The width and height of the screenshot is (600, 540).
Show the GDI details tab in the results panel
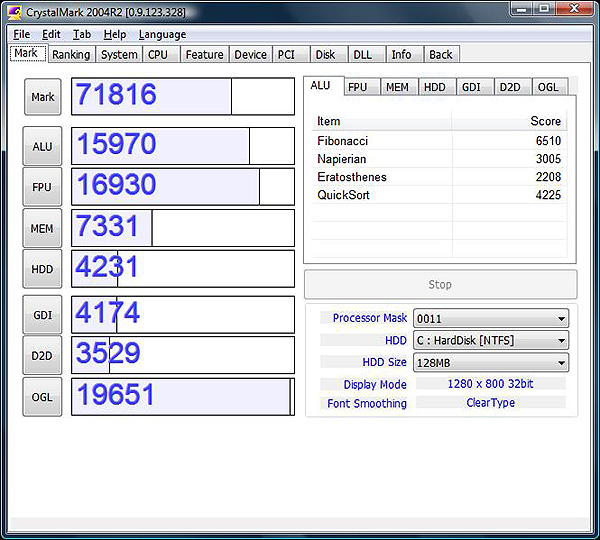pos(475,87)
